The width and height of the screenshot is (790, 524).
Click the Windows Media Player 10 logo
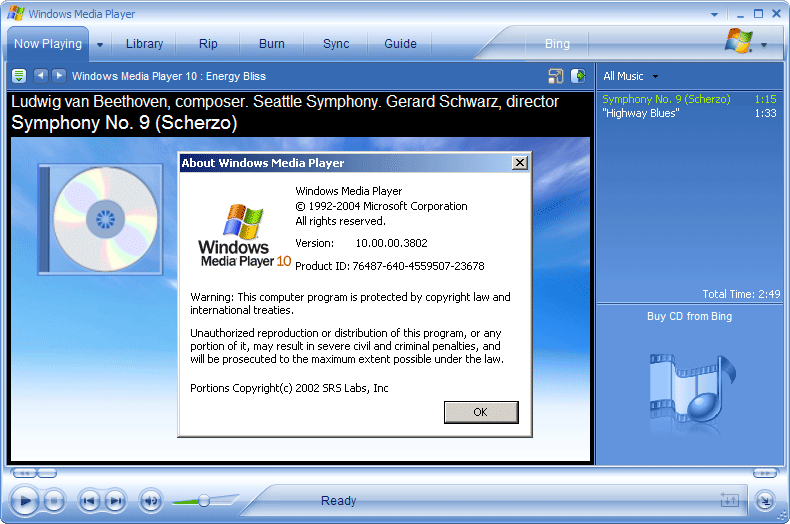pyautogui.click(x=244, y=235)
